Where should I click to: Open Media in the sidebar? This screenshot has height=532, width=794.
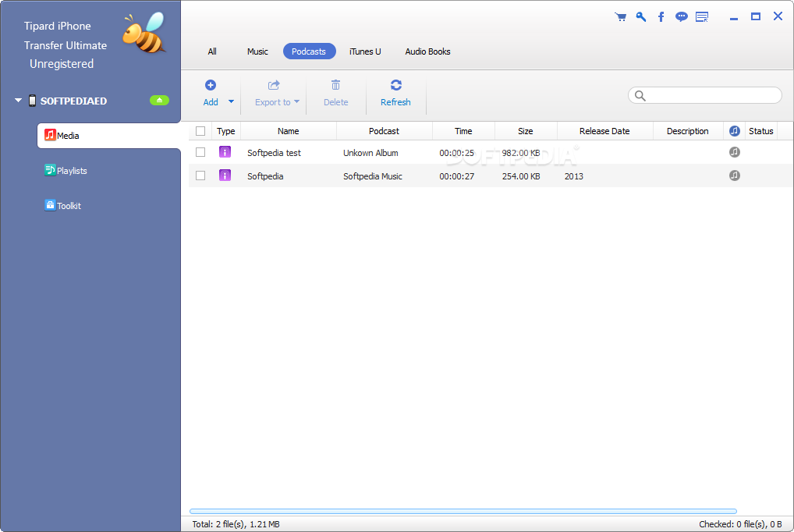pos(109,135)
